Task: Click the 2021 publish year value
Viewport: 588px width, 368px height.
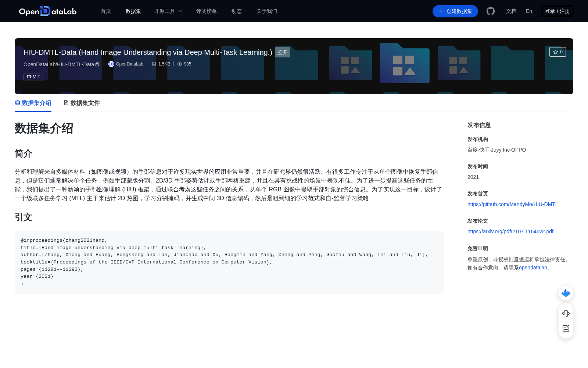Action: coord(473,177)
